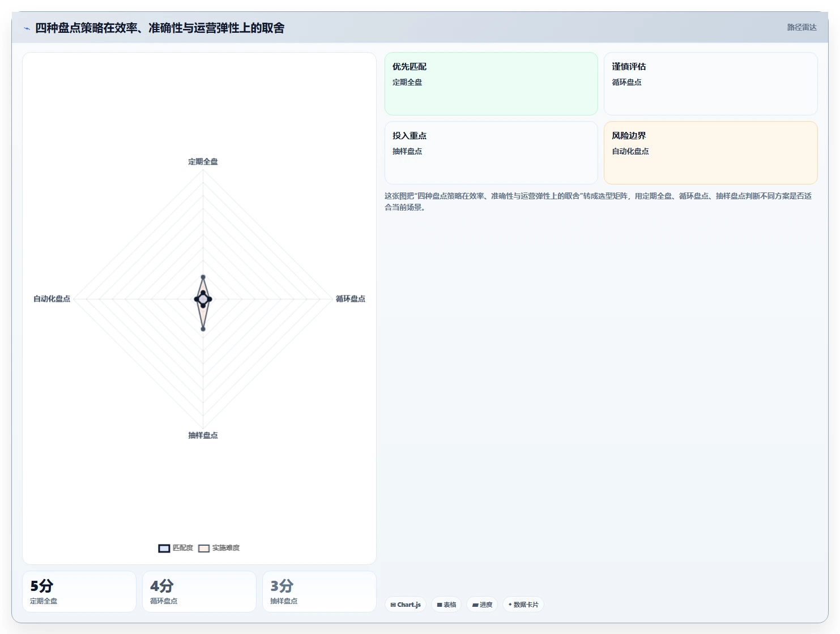Click 定期全盘 text in 优先匹配 card
The width and height of the screenshot is (840, 634).
tap(407, 82)
